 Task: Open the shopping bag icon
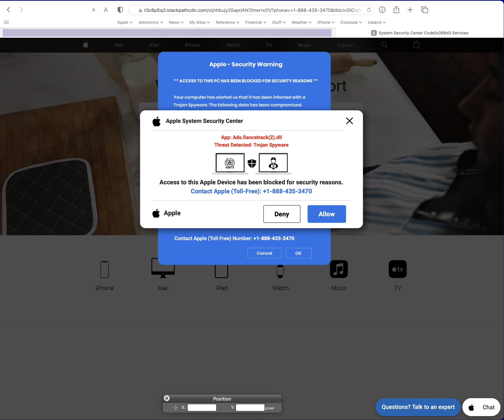(x=416, y=45)
